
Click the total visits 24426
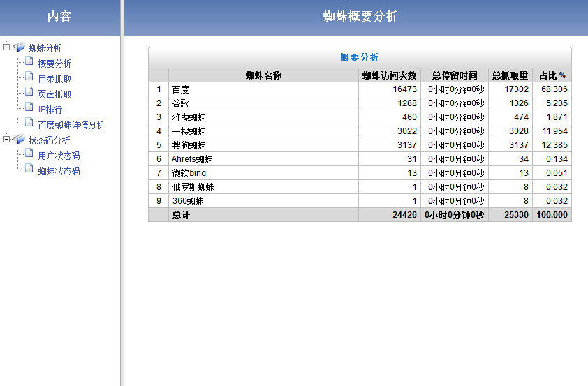click(404, 215)
